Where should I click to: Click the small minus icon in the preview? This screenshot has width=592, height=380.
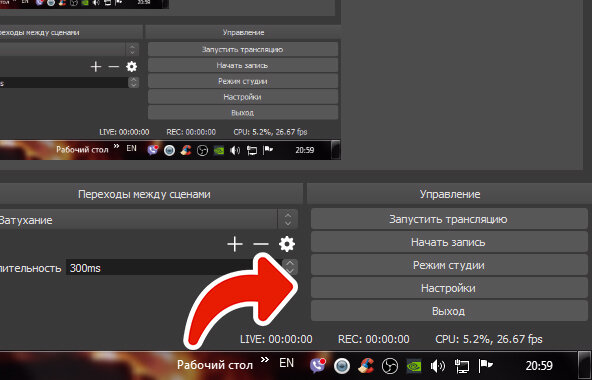point(114,67)
